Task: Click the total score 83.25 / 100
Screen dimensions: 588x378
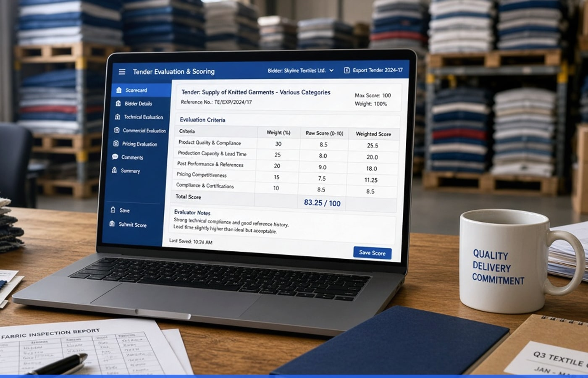Action: pyautogui.click(x=322, y=203)
